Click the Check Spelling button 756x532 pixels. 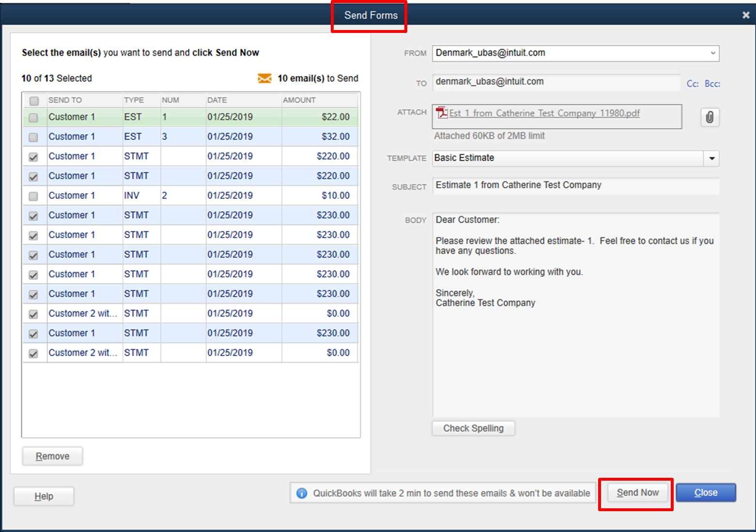click(473, 428)
